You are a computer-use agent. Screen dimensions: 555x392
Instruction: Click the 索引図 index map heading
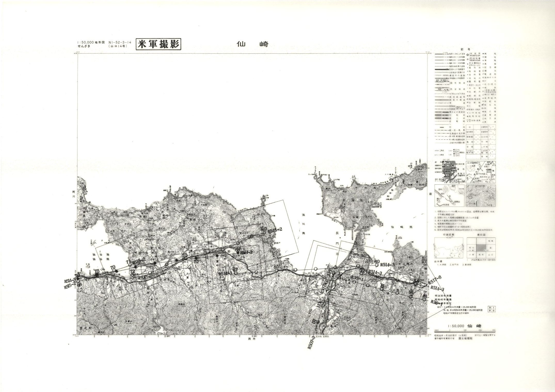[x=481, y=235]
